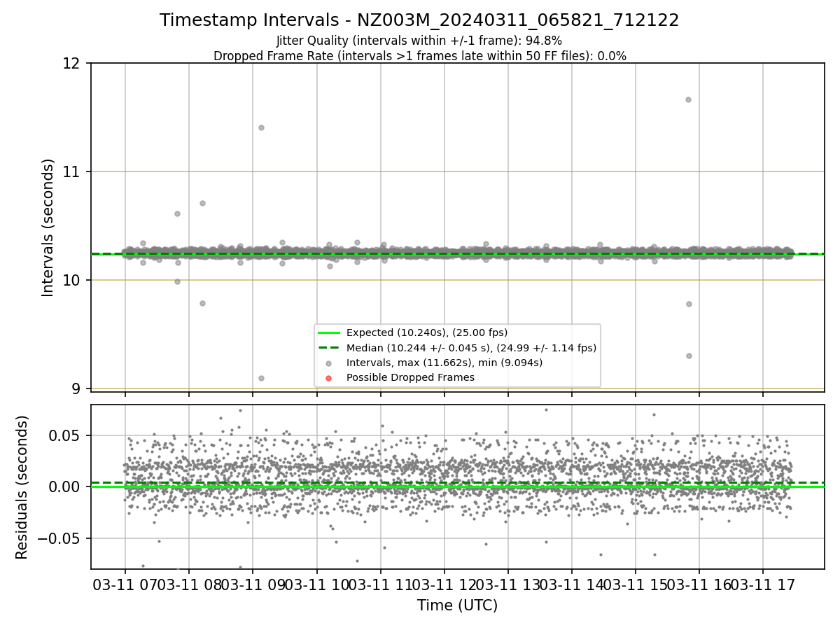Click the solid green line sample in legend
This screenshot has height=630, width=840.
tap(329, 332)
